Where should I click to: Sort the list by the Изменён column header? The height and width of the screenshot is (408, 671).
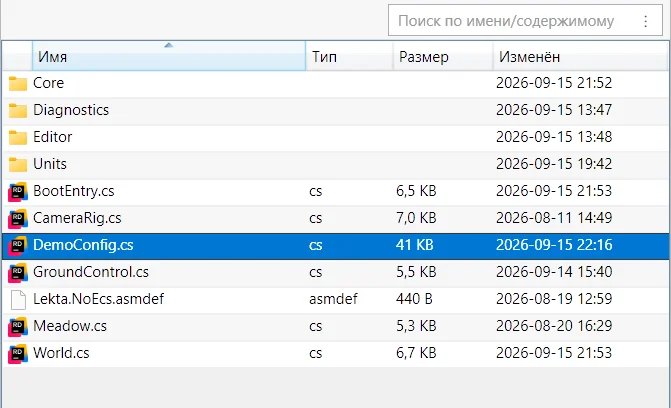pyautogui.click(x=580, y=56)
